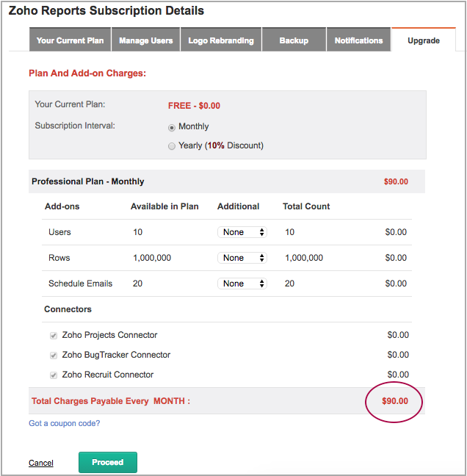Click the Cancel link
Viewport: 467px width, 476px height.
(x=41, y=463)
